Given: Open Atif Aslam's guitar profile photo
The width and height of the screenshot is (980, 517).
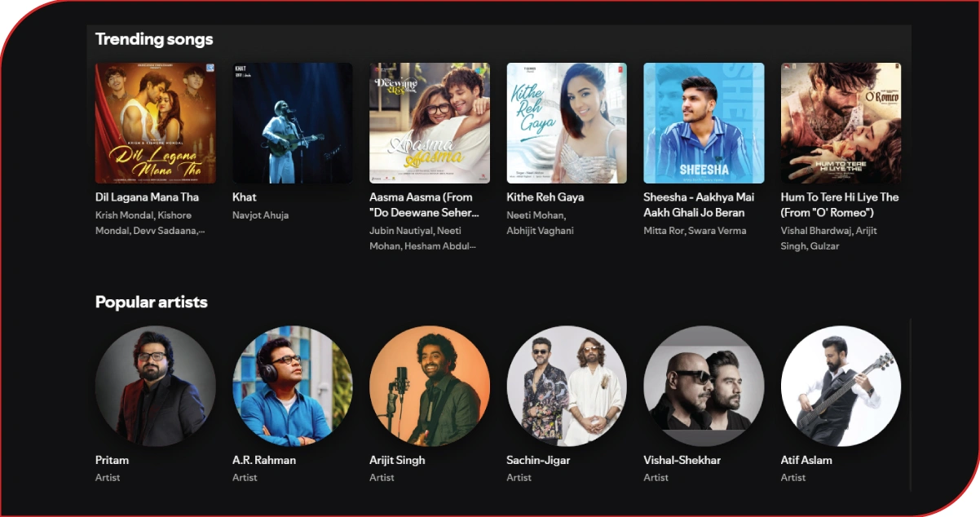Looking at the screenshot, I should 841,386.
